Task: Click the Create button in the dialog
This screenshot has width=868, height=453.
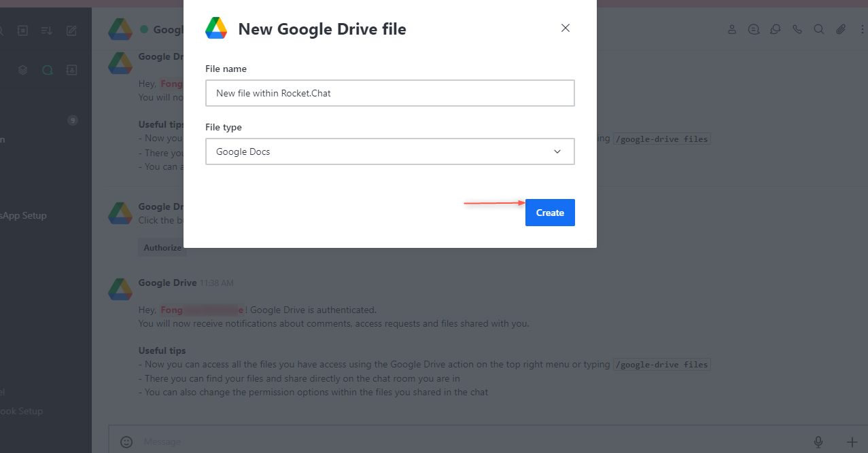Action: point(550,213)
